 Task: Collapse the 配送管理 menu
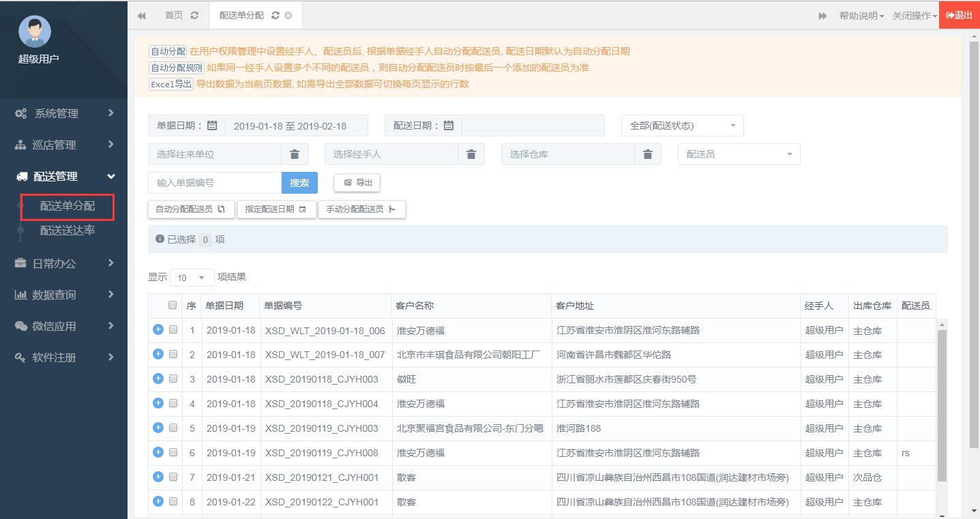click(63, 177)
